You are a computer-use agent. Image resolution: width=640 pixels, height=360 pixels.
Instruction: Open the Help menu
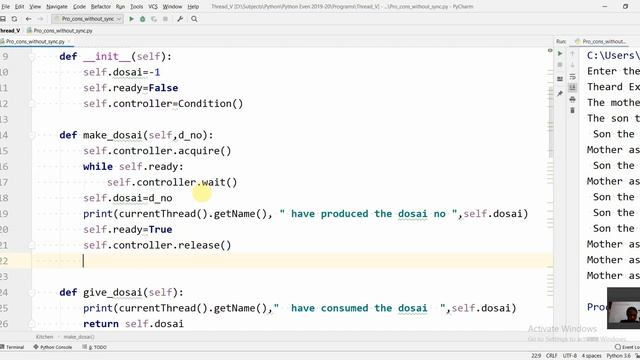coord(193,7)
